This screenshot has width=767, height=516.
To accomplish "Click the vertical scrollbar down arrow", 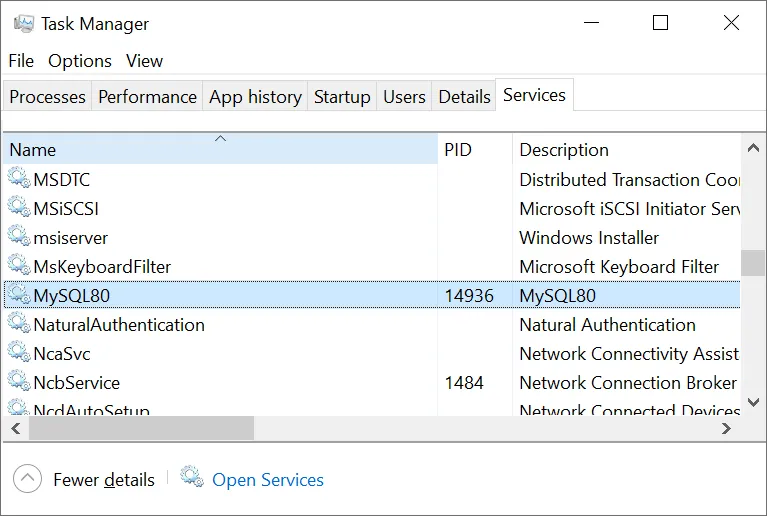I will click(x=753, y=403).
